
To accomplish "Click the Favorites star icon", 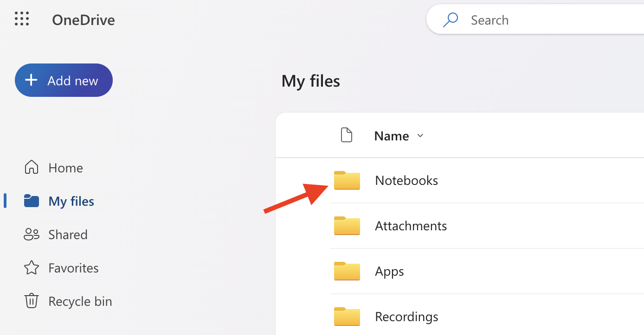I will pos(32,267).
